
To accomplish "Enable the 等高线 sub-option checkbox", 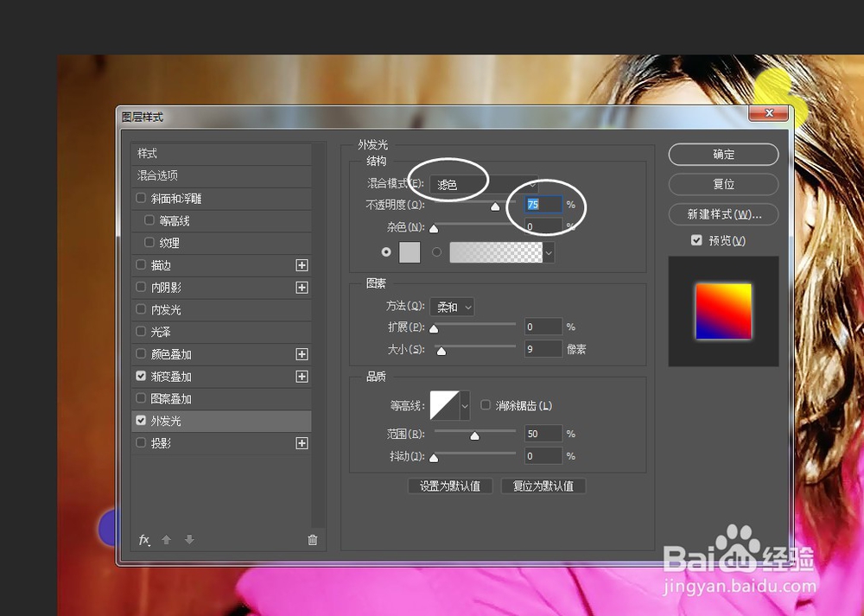I will 149,220.
